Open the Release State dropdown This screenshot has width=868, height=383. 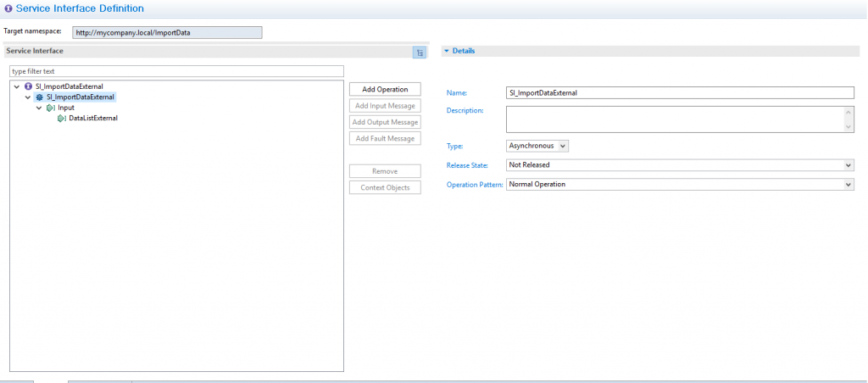tap(680, 165)
